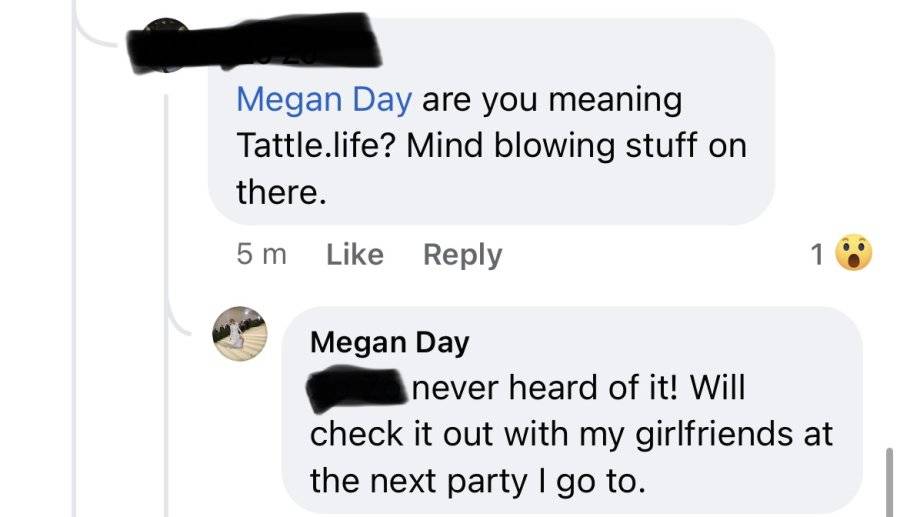Open Megan Day's profile picture
Viewport: 900px width, 517px height.
[x=240, y=333]
